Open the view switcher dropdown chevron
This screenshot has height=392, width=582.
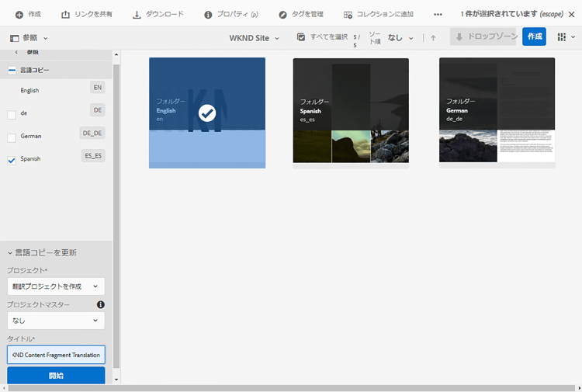point(573,37)
